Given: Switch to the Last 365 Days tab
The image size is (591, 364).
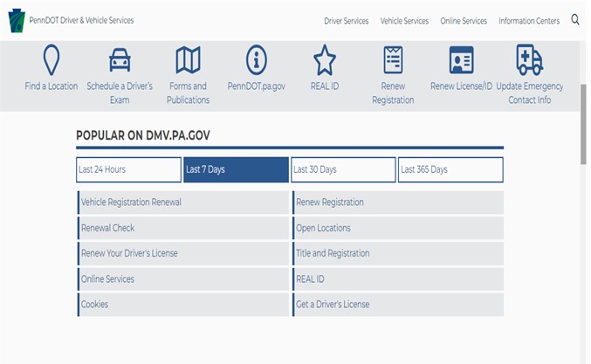Looking at the screenshot, I should tap(450, 169).
